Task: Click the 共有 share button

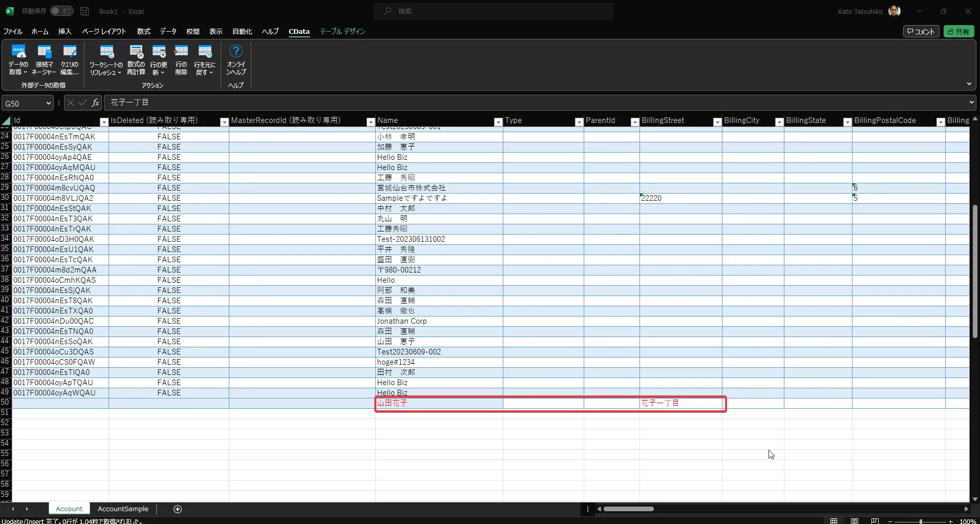Action: [958, 31]
